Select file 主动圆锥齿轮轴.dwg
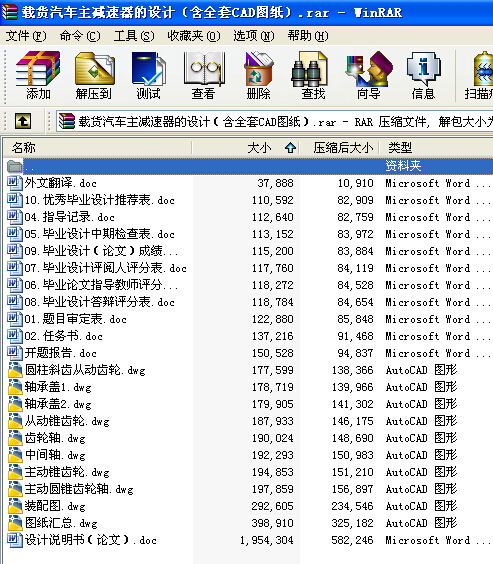The width and height of the screenshot is (493, 564). pyautogui.click(x=79, y=489)
